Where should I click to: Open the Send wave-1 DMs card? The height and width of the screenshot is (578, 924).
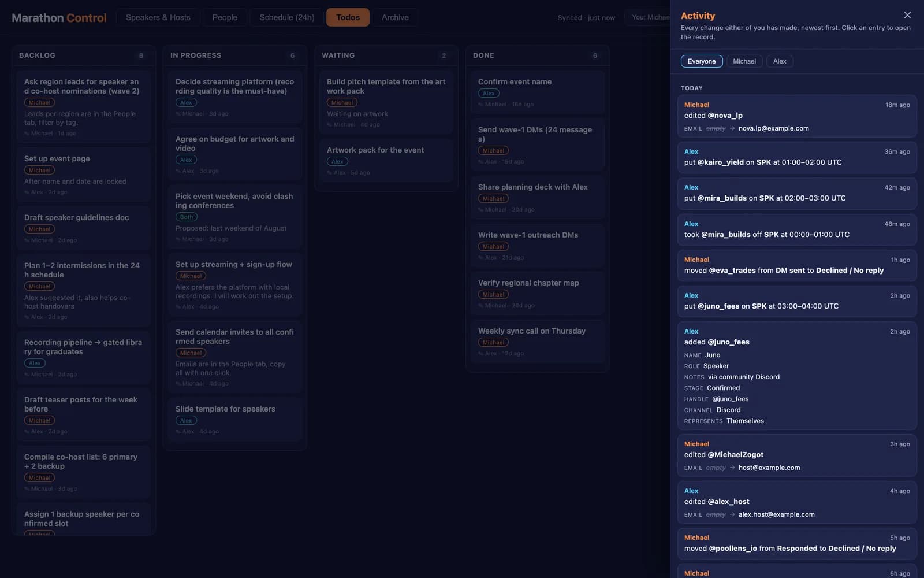click(538, 145)
